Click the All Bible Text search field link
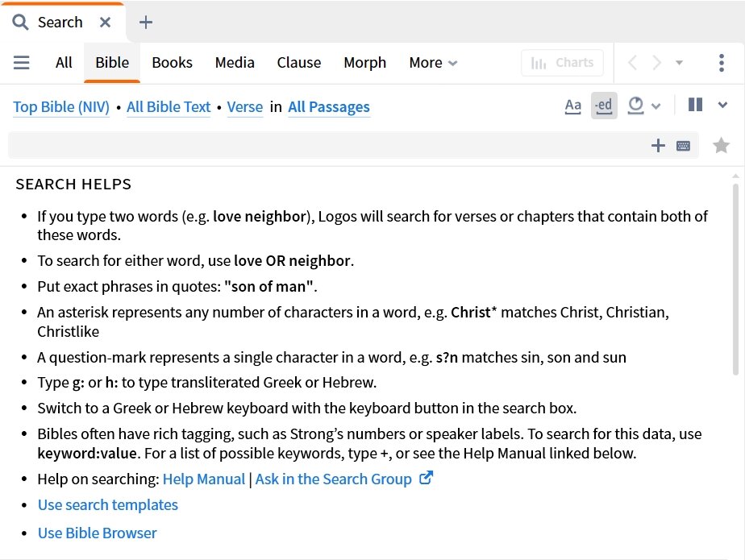This screenshot has height=560, width=745. coord(169,107)
